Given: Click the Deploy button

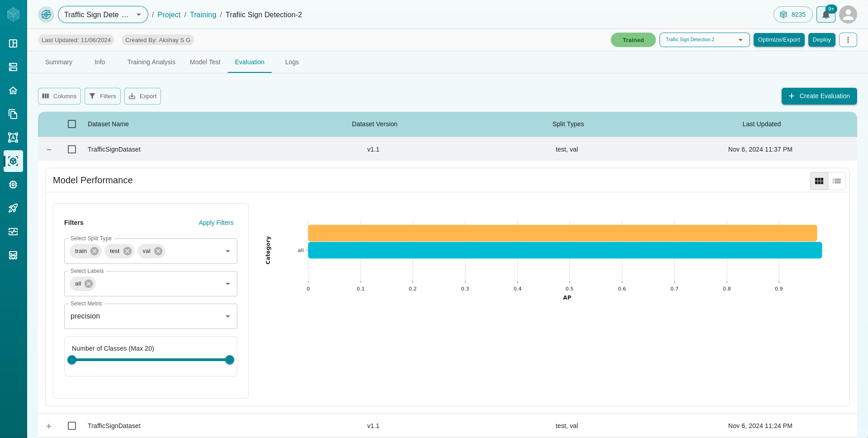Looking at the screenshot, I should [821, 40].
